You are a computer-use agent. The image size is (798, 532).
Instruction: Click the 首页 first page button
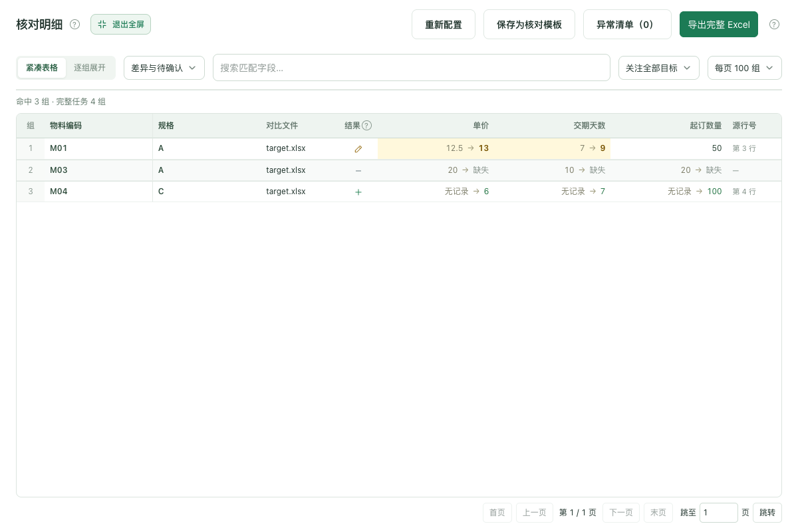coord(497,513)
